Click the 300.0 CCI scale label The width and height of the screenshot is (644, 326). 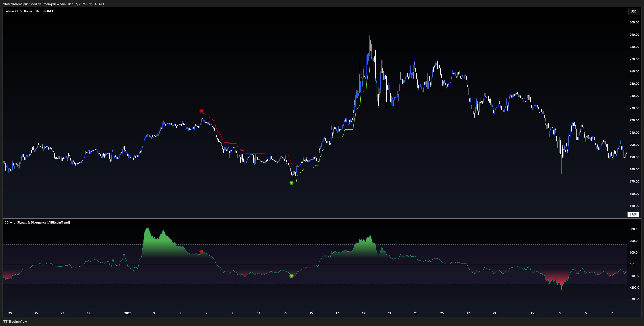coord(633,229)
